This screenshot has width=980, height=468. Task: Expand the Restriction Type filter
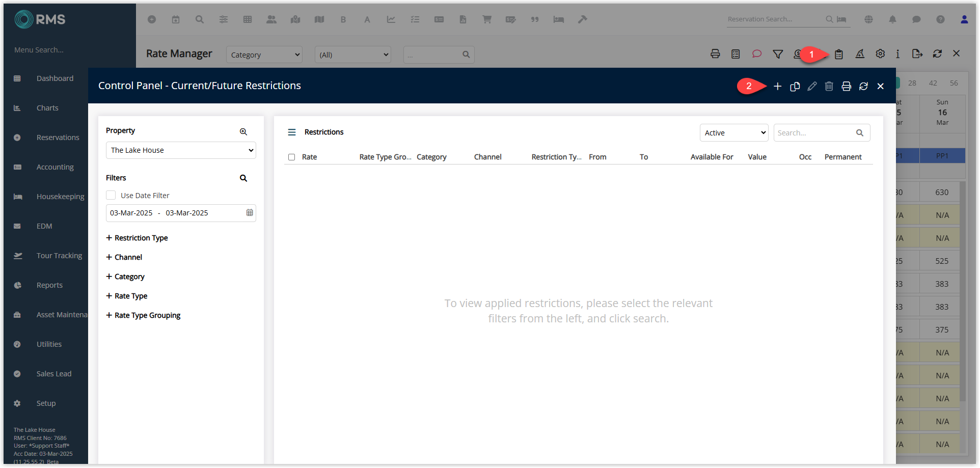coord(137,238)
